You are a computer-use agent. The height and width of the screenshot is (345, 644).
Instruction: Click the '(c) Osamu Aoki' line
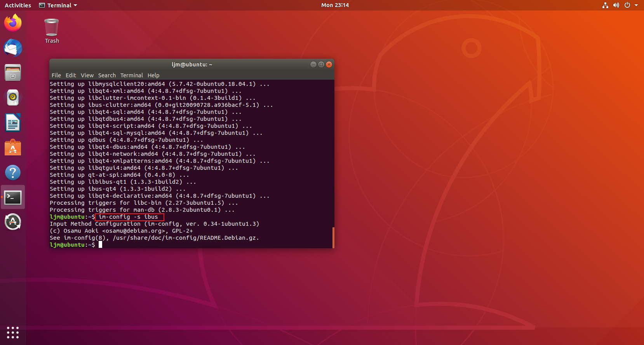click(x=121, y=231)
